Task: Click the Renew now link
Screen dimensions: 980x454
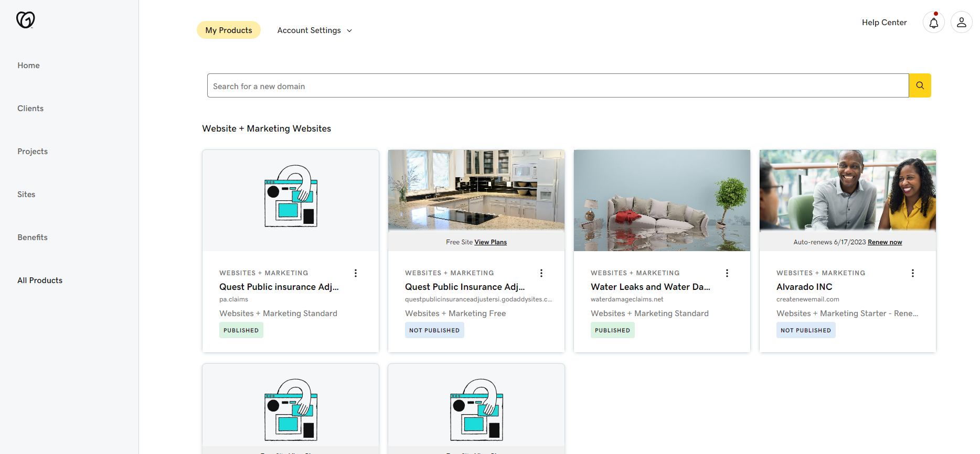Action: click(885, 242)
